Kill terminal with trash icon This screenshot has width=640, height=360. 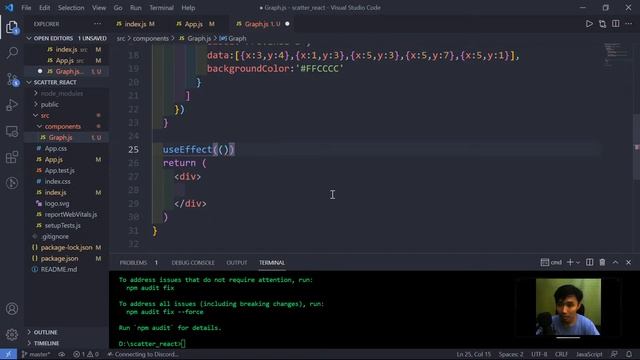tap(602, 262)
